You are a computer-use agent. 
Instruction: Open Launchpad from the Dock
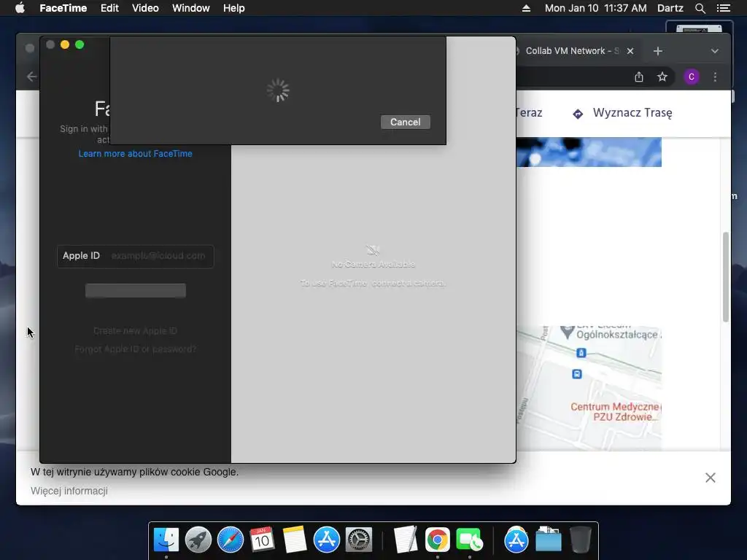(x=198, y=540)
